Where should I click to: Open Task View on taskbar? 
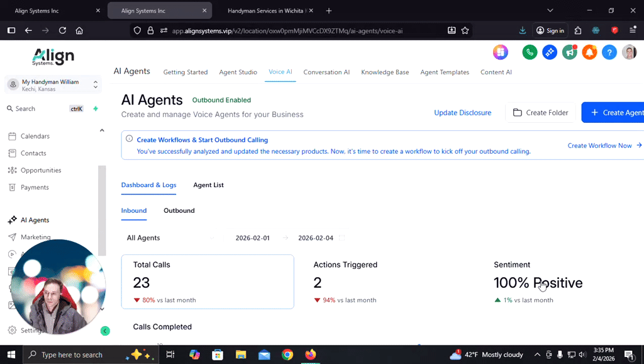tap(170, 355)
